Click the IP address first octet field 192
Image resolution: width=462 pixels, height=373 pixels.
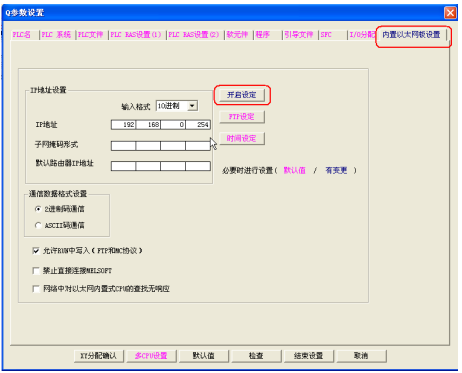(123, 125)
